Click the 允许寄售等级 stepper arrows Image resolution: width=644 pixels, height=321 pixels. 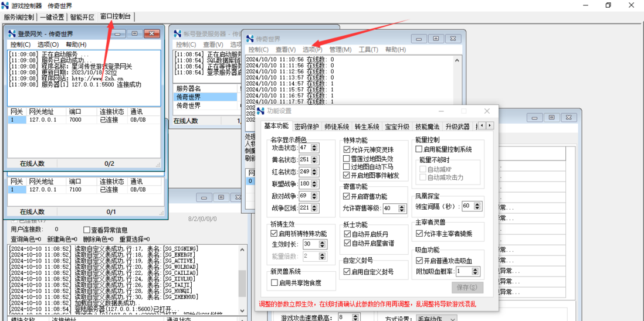[402, 209]
